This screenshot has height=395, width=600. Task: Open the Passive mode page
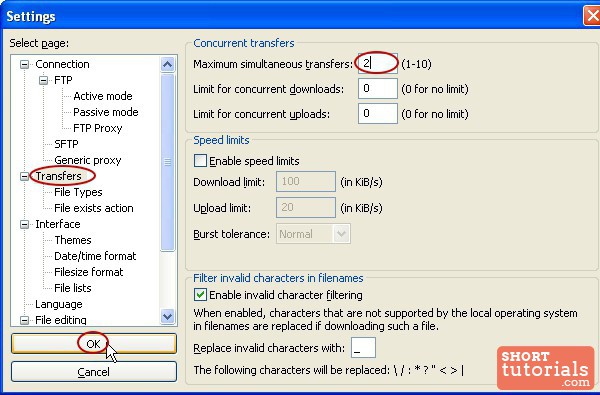point(106,112)
